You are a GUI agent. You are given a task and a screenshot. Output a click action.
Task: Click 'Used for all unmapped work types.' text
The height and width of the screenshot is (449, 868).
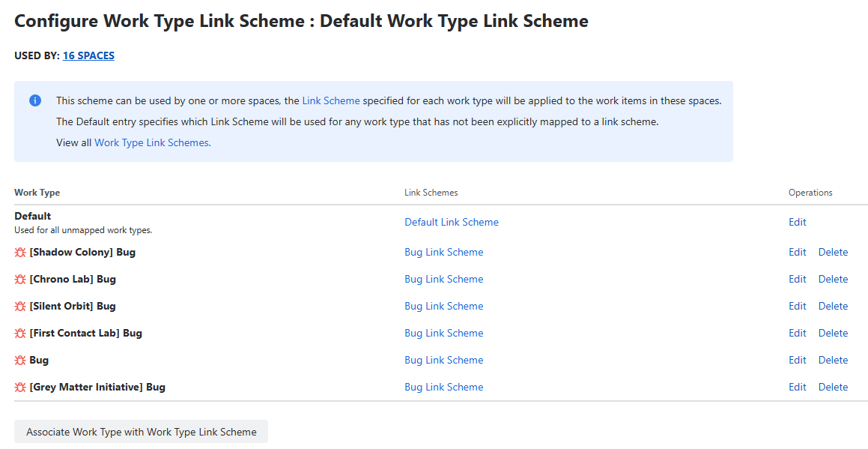[x=83, y=230]
